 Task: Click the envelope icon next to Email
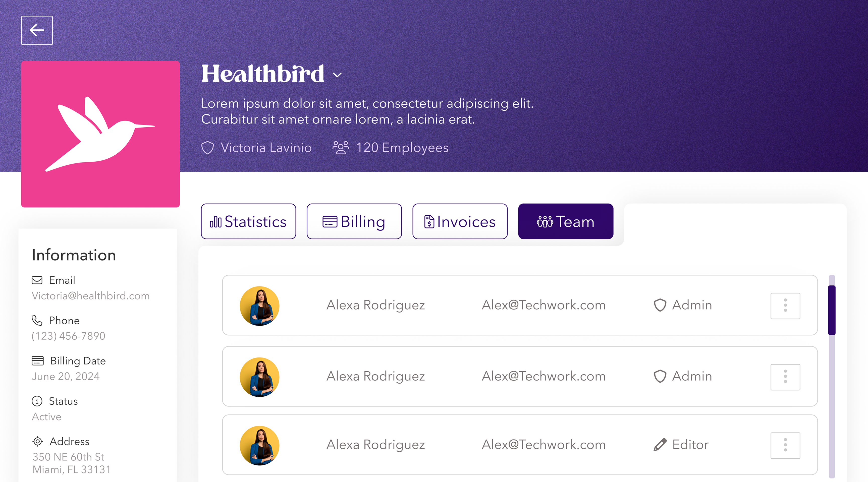click(x=37, y=280)
